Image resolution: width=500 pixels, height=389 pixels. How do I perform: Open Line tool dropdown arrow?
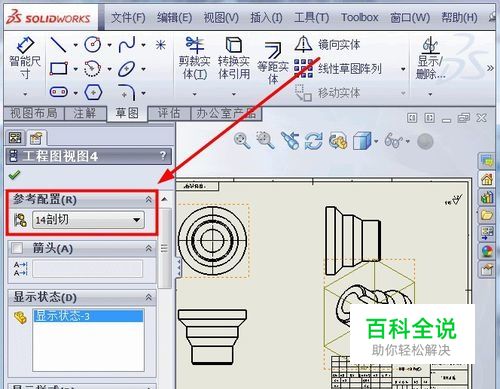[x=75, y=45]
